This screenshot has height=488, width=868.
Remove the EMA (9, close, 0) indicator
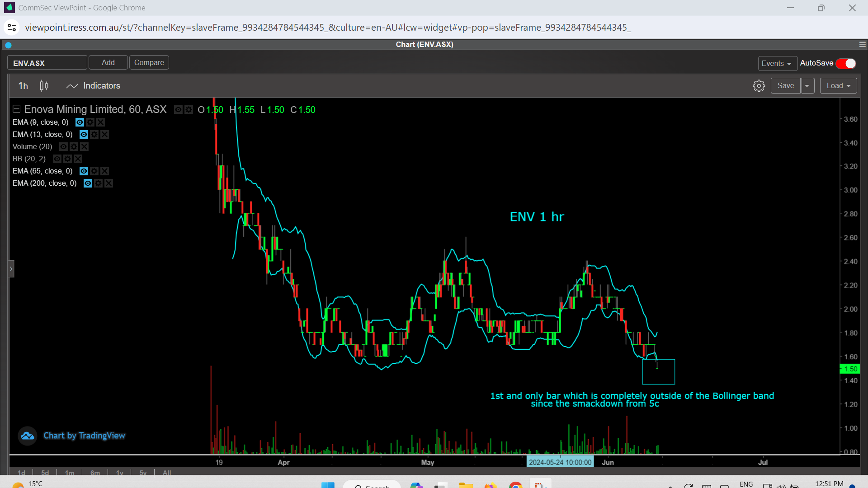[100, 122]
